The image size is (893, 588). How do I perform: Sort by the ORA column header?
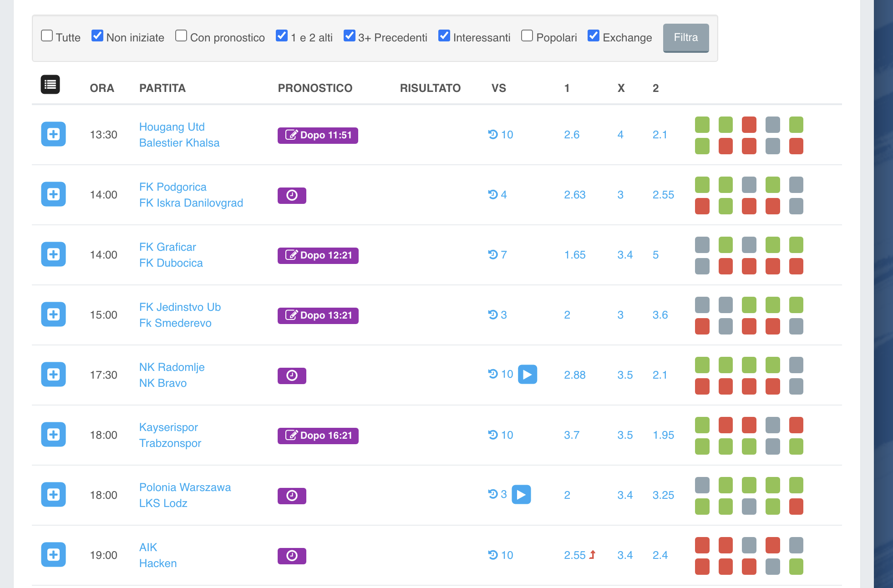click(x=102, y=88)
